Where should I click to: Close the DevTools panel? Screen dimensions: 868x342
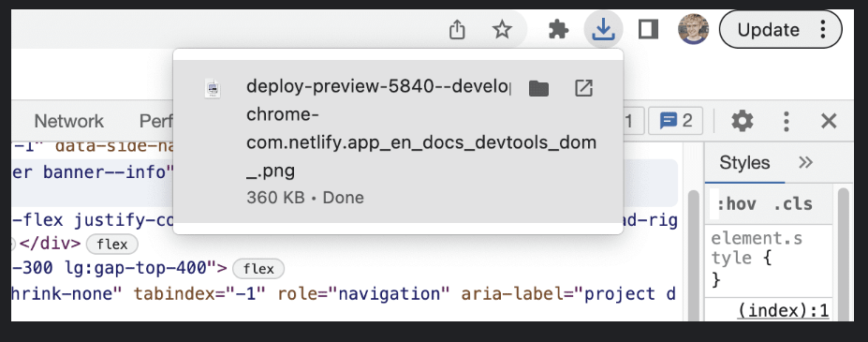[x=828, y=121]
